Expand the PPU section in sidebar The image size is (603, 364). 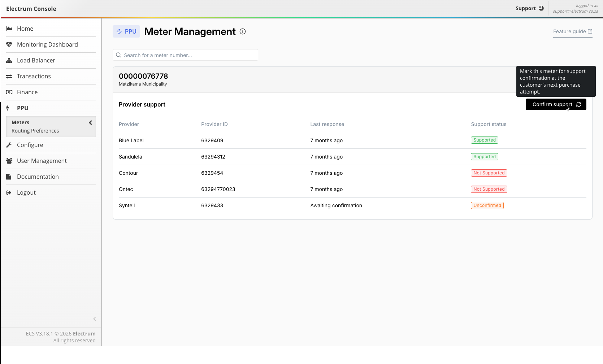click(x=22, y=108)
